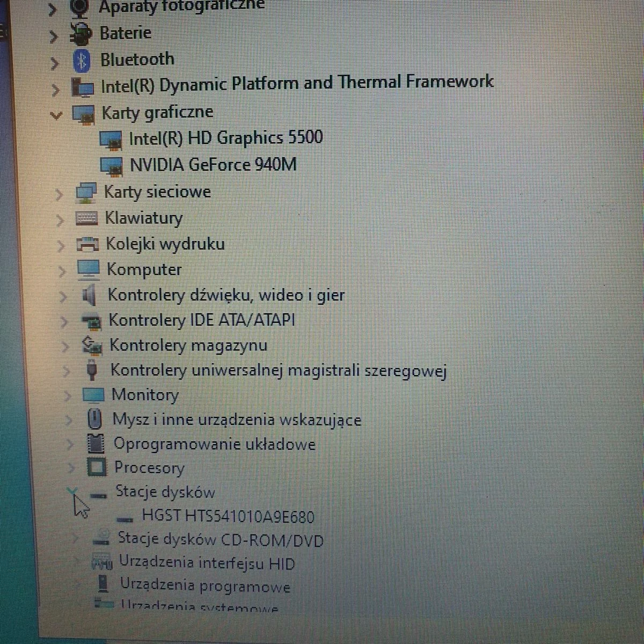Click the Bluetooth category icon
The image size is (644, 644).
(x=81, y=61)
